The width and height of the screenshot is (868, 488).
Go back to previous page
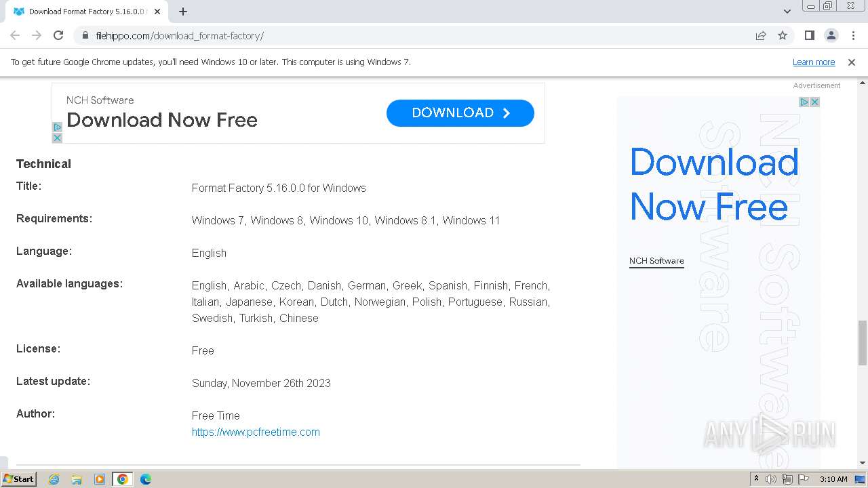(x=15, y=35)
